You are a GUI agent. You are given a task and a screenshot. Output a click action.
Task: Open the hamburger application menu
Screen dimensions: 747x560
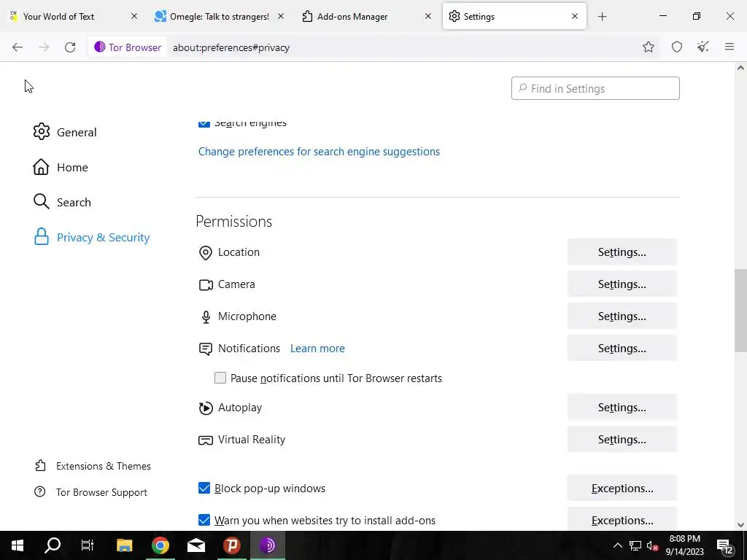[x=729, y=47]
